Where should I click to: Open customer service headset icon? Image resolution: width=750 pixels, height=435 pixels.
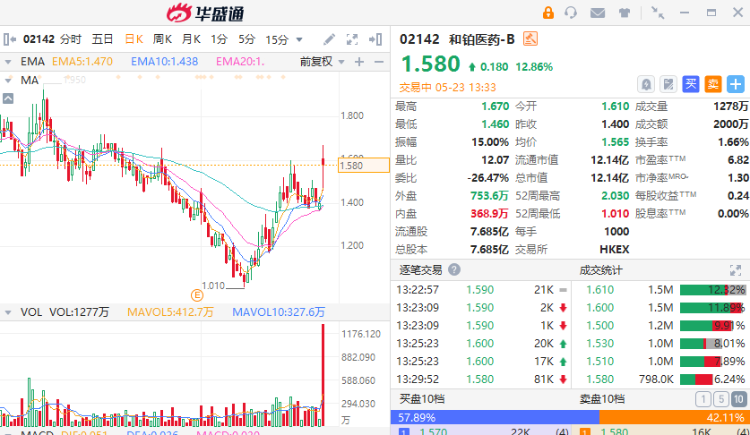coord(571,12)
